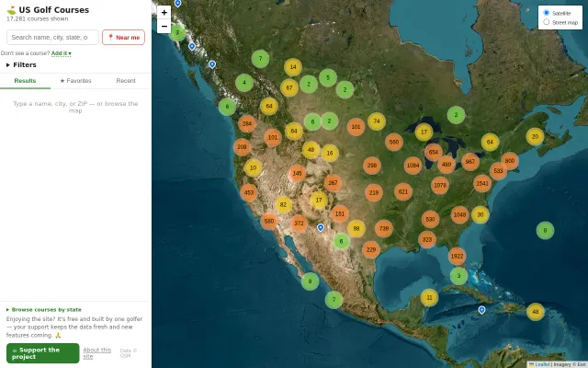Screen dimensions: 588x368
Task: Click the 98 yellow cluster marker
Action: click(356, 228)
